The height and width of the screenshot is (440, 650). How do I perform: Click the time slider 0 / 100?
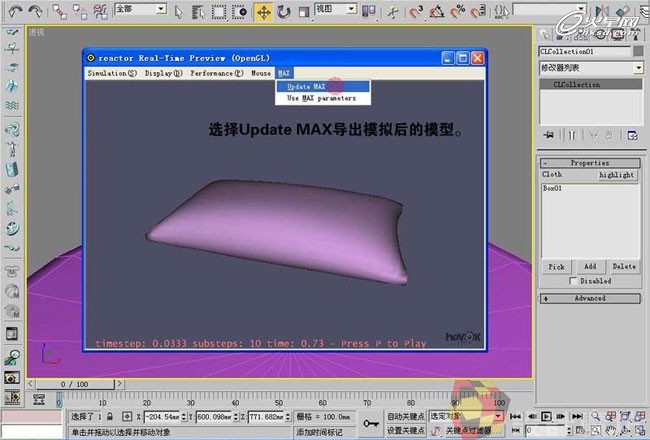[x=75, y=384]
